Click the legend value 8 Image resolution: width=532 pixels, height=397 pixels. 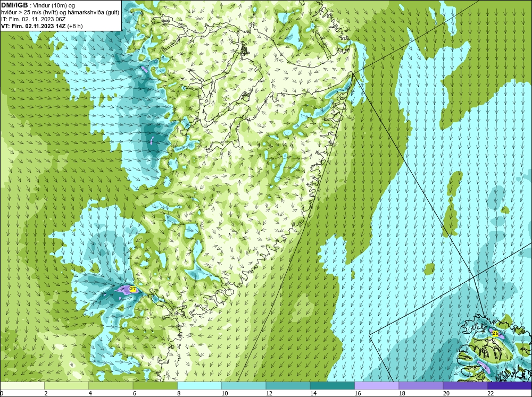(179, 393)
